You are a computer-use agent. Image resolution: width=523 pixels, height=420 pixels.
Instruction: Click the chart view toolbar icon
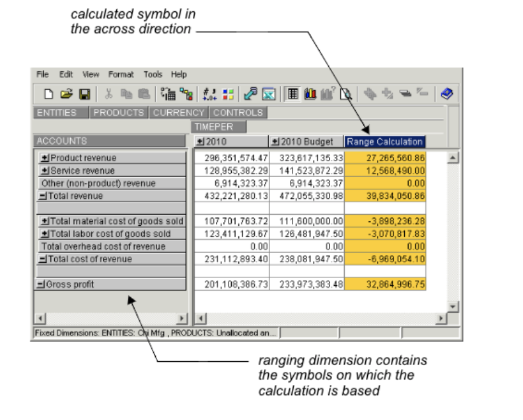[x=310, y=94]
